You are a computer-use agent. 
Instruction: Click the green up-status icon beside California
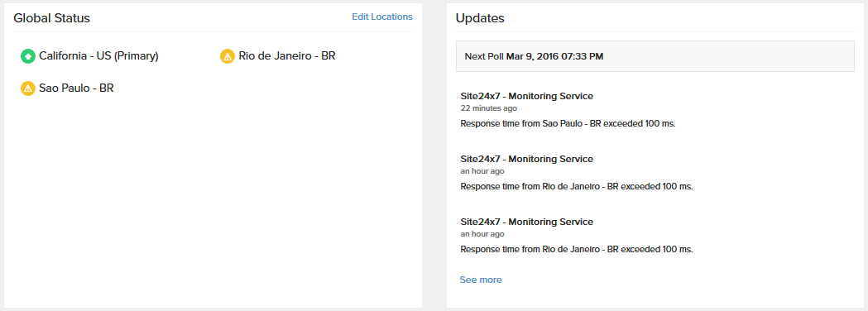point(27,56)
